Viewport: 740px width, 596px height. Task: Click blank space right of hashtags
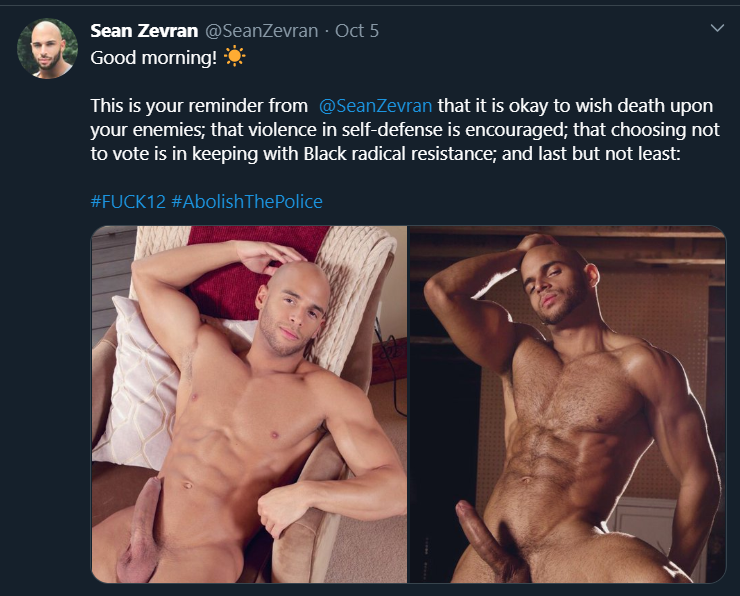click(519, 201)
